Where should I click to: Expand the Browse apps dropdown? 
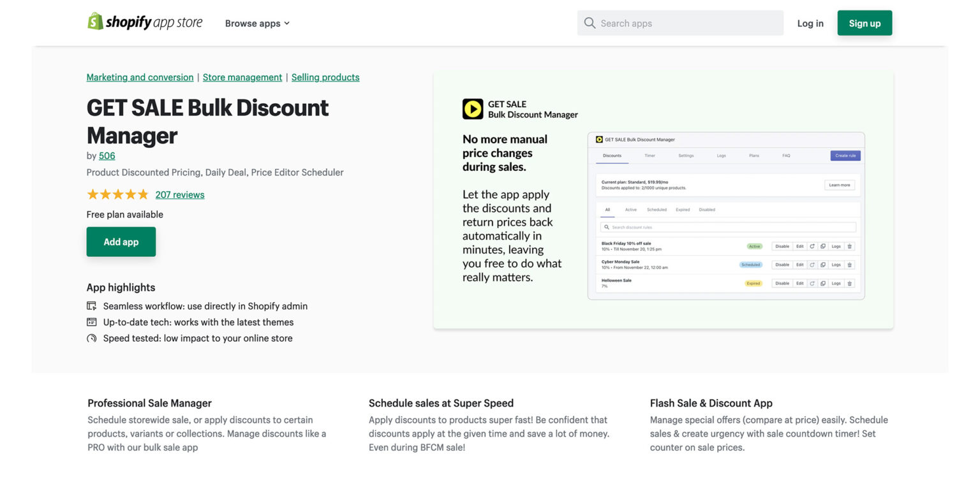[257, 23]
